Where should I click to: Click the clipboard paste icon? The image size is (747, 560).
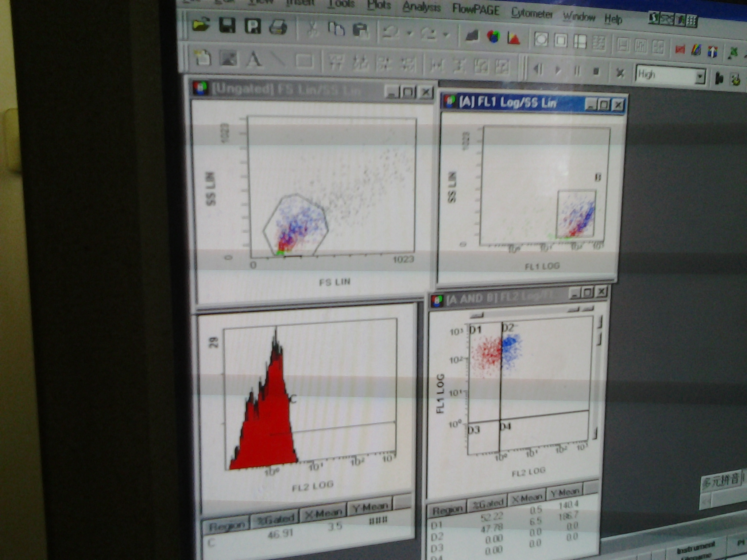360,30
